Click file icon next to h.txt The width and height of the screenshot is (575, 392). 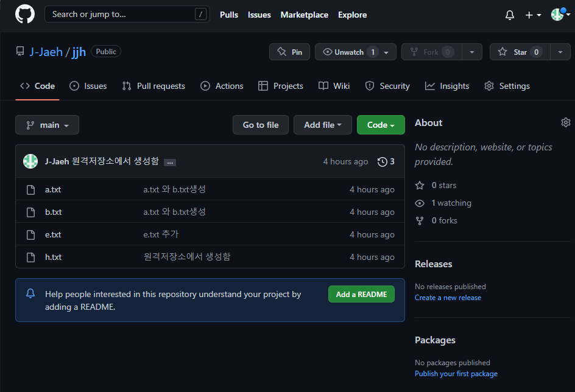(x=31, y=257)
